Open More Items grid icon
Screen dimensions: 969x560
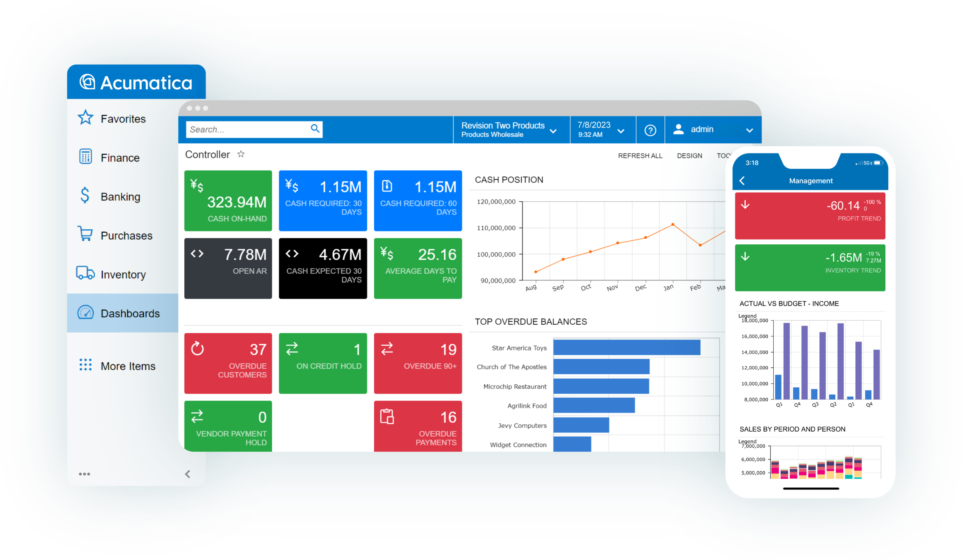[x=86, y=365]
